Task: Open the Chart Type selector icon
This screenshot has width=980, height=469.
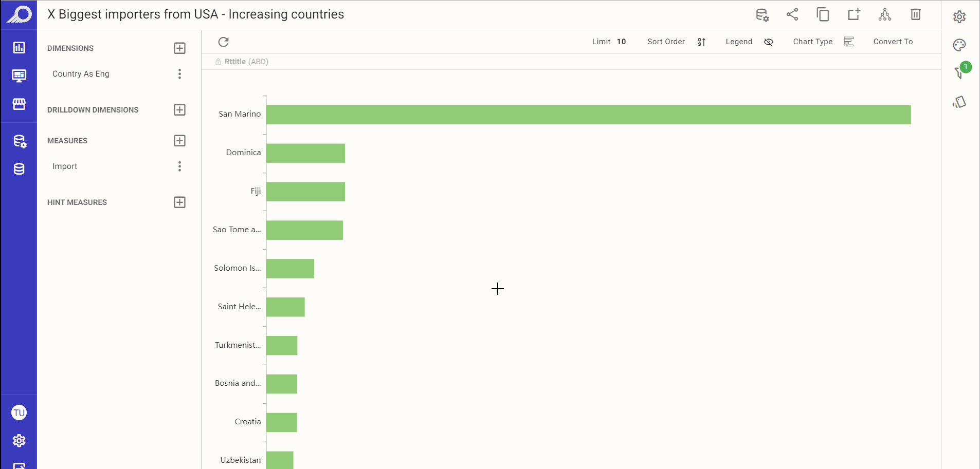Action: 849,42
